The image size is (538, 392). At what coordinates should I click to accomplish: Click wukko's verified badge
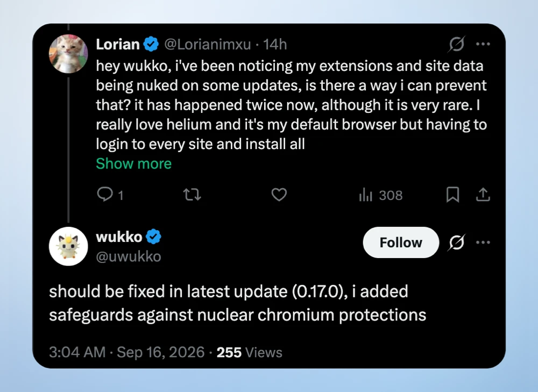pyautogui.click(x=153, y=237)
